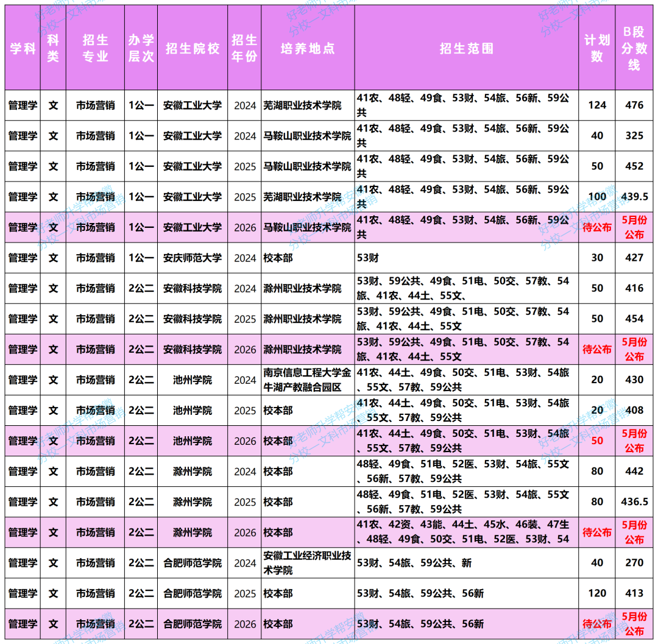Click the red plan count 50 in 池州学院 2026 row
658x644 pixels.
click(596, 441)
